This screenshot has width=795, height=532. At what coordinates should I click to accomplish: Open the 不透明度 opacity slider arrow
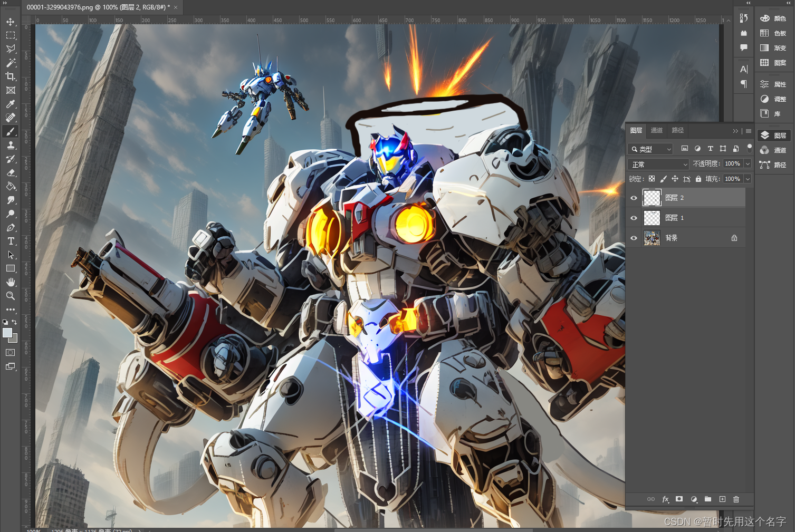click(x=748, y=164)
